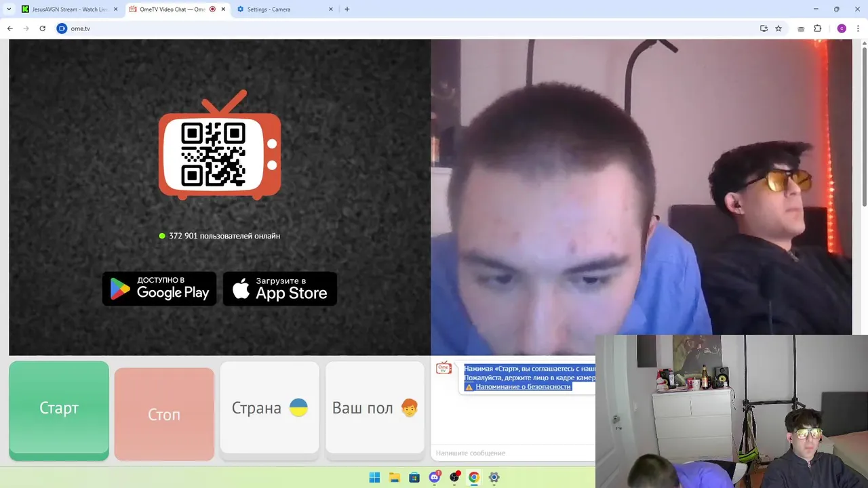
Task: Go back to previous page
Action: pyautogui.click(x=9, y=28)
